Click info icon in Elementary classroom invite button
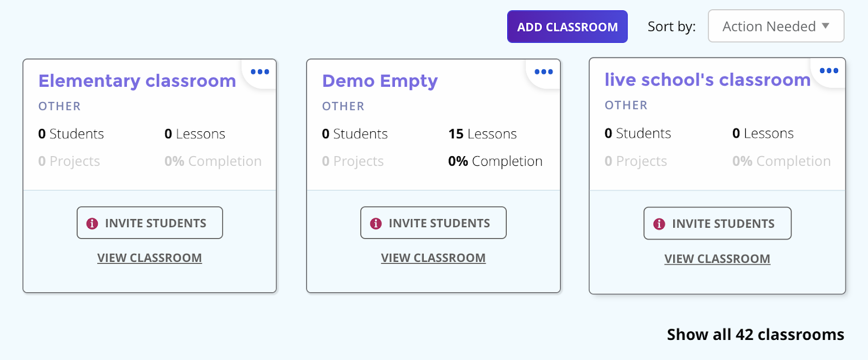The image size is (868, 360). click(x=92, y=223)
